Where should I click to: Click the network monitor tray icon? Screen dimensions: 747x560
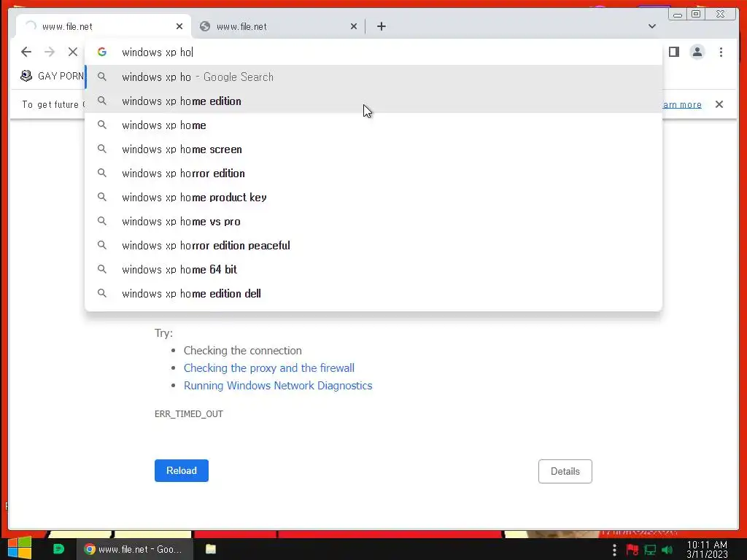[x=650, y=550]
